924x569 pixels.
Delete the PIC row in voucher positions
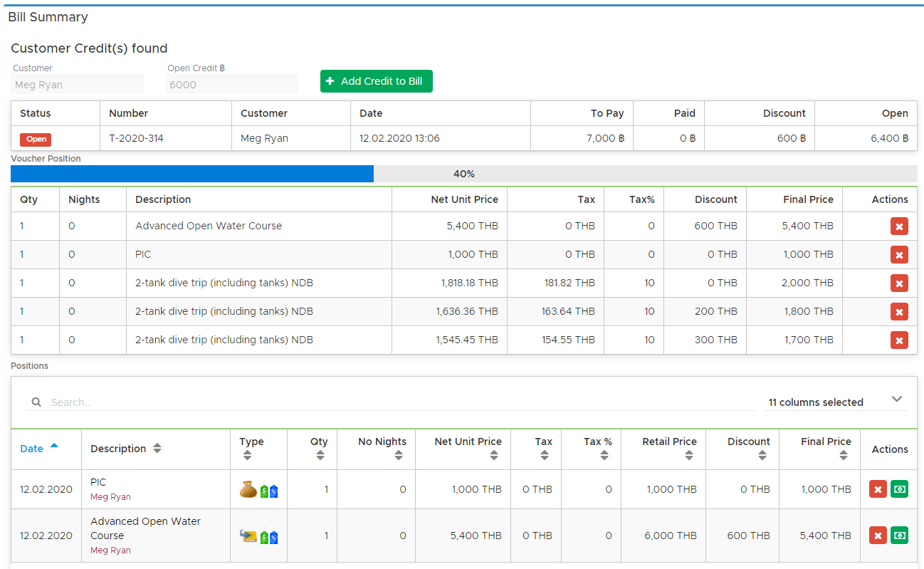[899, 255]
